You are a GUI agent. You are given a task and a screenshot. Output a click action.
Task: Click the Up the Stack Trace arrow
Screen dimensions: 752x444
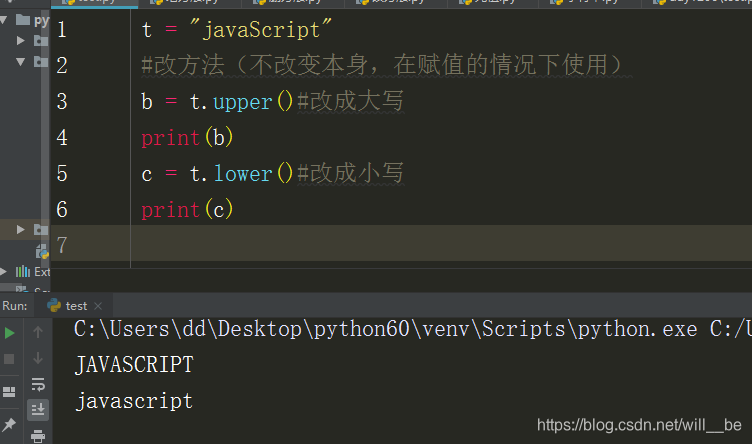(x=38, y=332)
